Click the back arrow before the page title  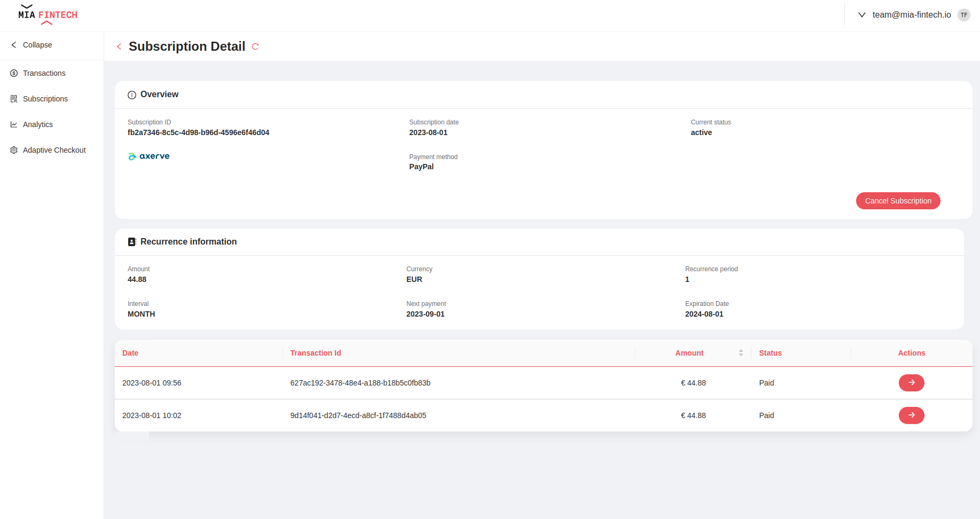click(119, 46)
